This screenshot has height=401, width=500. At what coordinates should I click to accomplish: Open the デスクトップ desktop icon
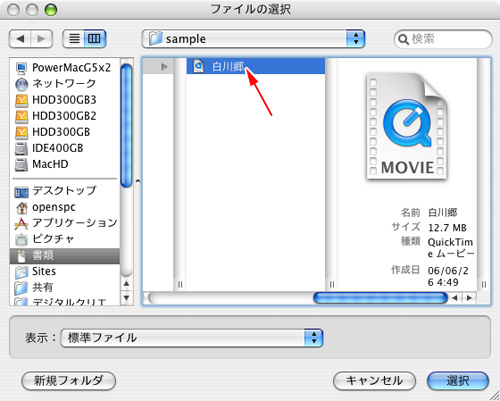(21, 191)
